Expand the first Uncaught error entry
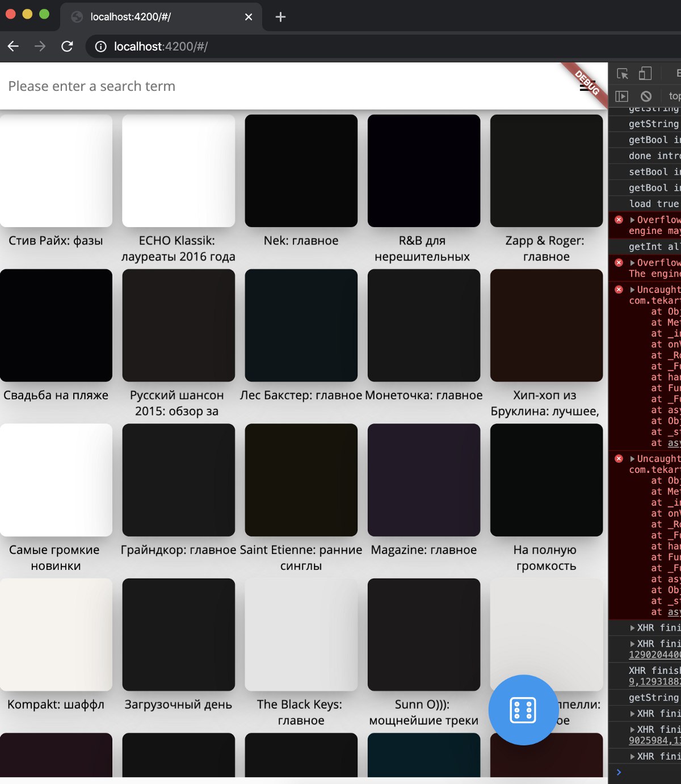The image size is (681, 784). point(632,290)
